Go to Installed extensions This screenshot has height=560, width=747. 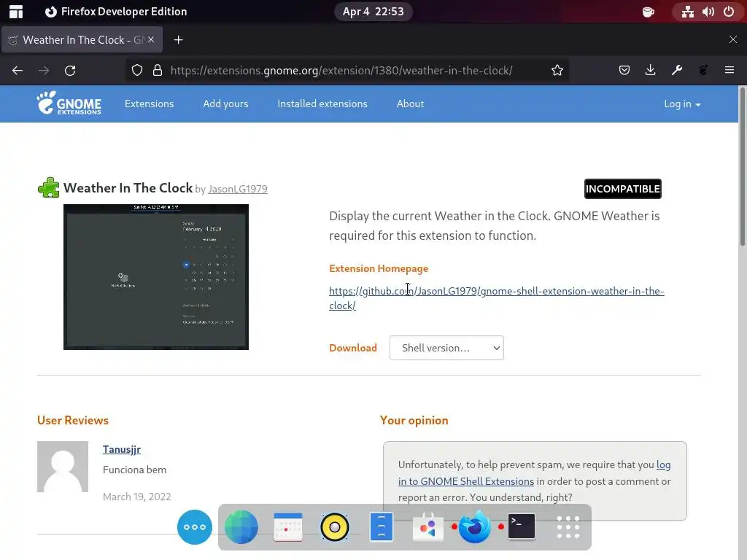click(x=322, y=104)
